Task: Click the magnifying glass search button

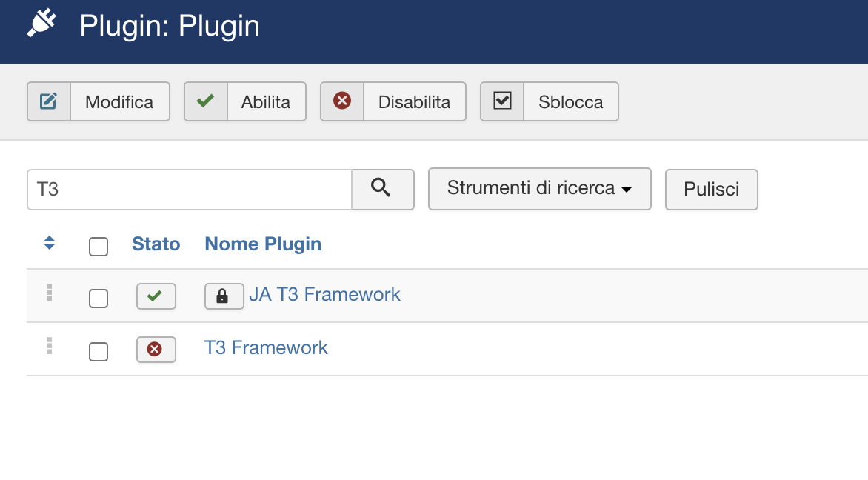Action: [x=382, y=189]
